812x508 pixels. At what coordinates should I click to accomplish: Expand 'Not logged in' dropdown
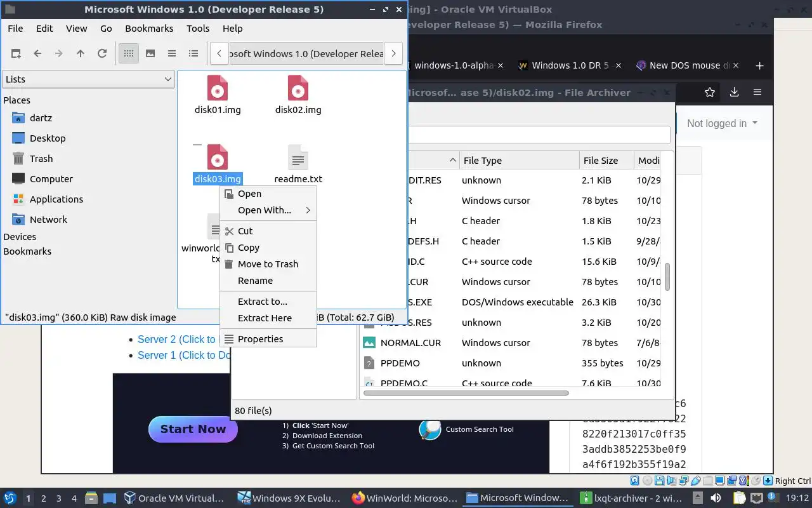pos(723,124)
